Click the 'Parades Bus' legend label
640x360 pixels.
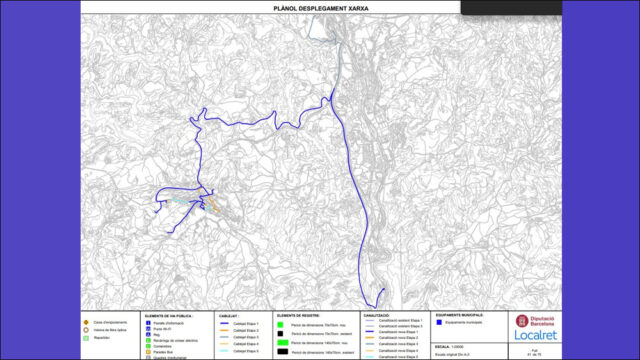(x=163, y=352)
